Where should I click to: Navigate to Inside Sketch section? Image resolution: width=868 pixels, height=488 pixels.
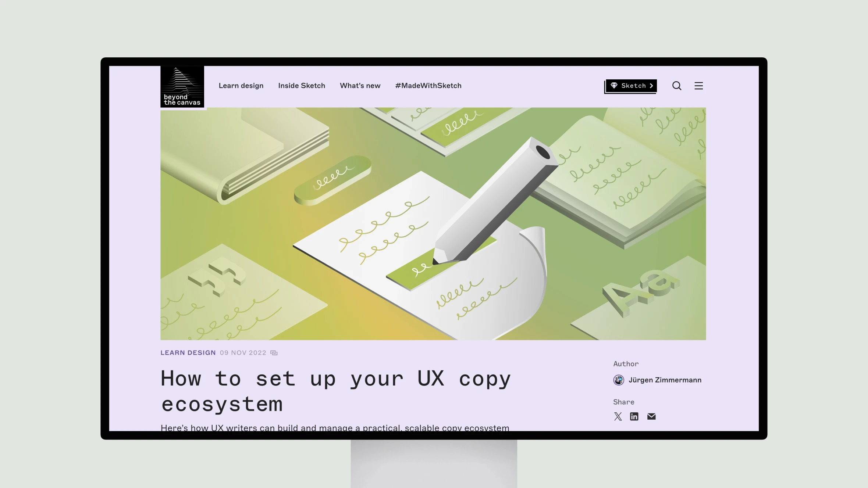click(302, 86)
